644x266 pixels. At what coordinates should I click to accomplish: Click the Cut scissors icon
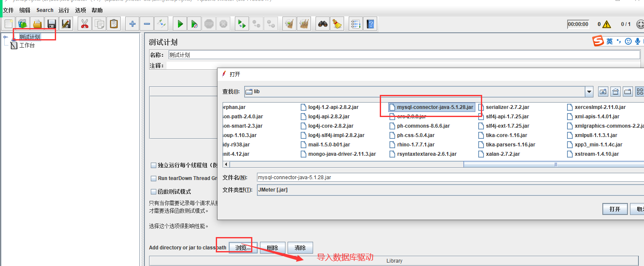coord(85,24)
